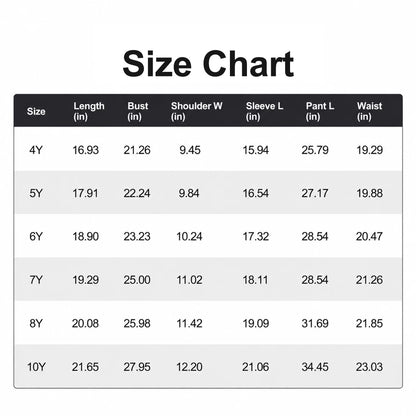This screenshot has width=416, height=416.
Task: Click the 12.20 shoulder width value
Action: click(x=189, y=367)
